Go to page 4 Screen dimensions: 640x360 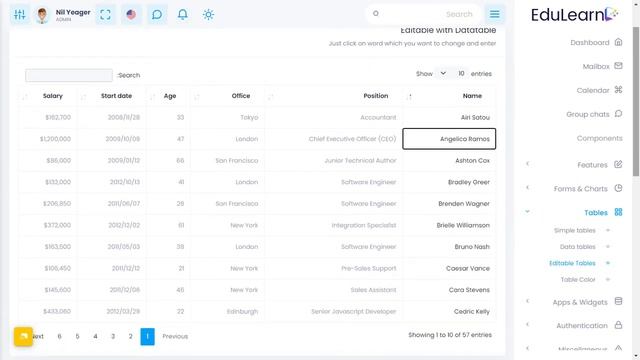[x=95, y=336]
